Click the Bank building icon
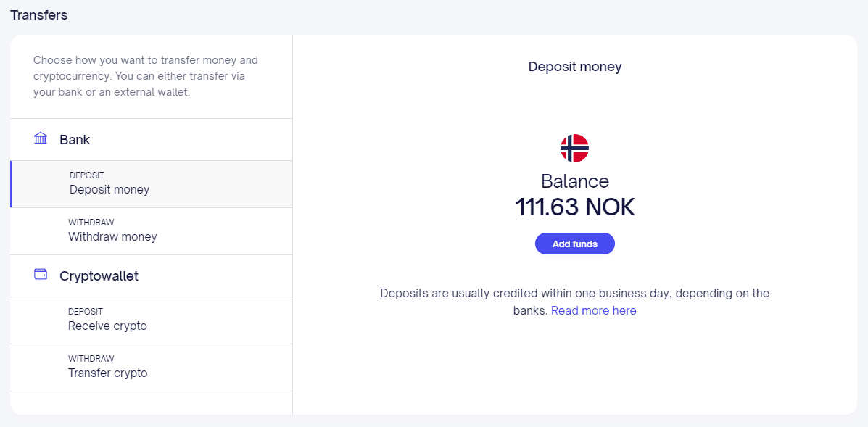868x427 pixels. pos(41,138)
